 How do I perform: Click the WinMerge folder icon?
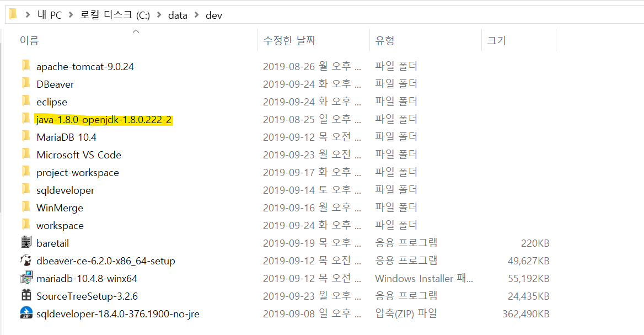[x=26, y=207]
